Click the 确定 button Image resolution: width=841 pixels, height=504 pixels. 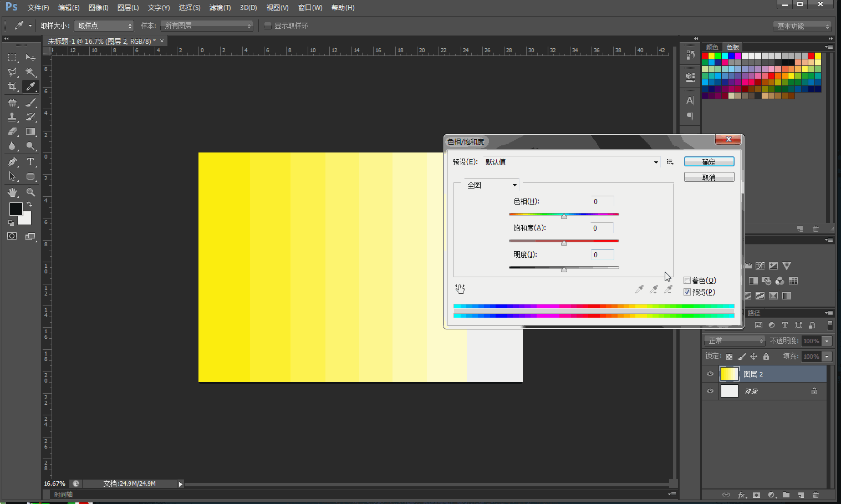(x=709, y=162)
